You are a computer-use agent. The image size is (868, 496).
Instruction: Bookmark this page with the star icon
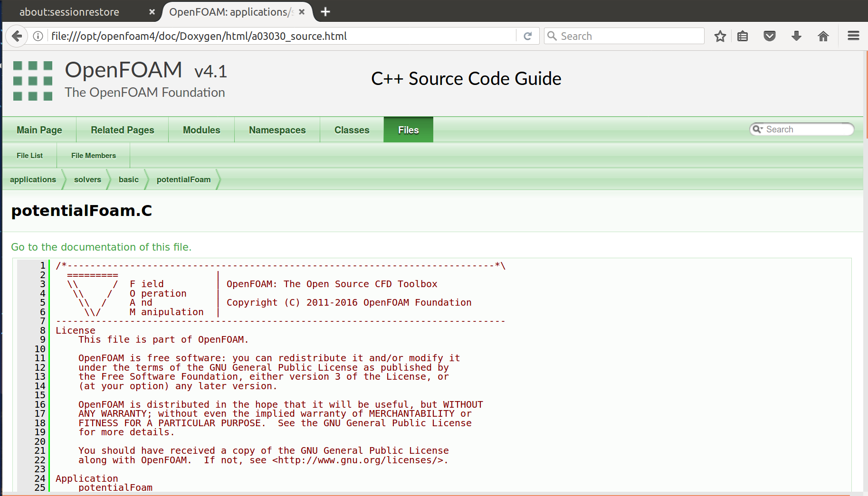pos(720,36)
